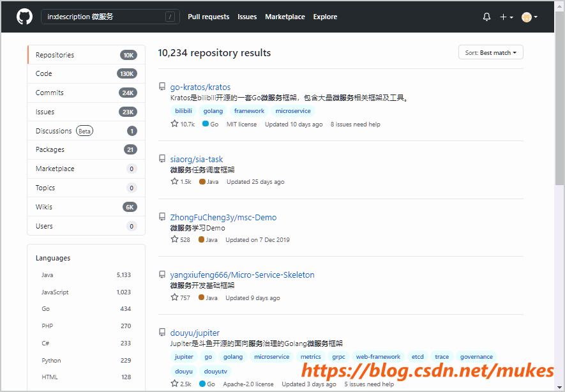Viewport: 565px width, 392px height.
Task: Click the framework topic tag
Action: click(x=249, y=111)
